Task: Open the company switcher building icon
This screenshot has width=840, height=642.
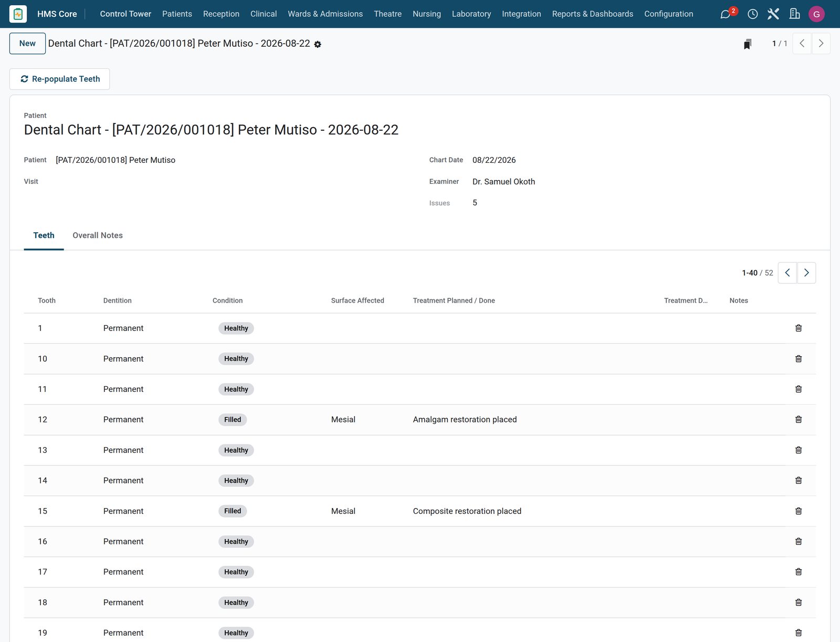Action: (x=795, y=14)
